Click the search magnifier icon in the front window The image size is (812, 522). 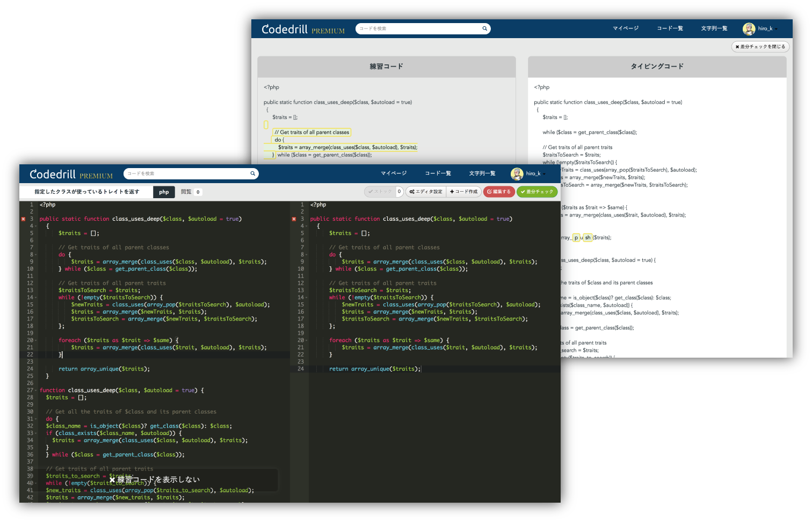[x=252, y=173]
